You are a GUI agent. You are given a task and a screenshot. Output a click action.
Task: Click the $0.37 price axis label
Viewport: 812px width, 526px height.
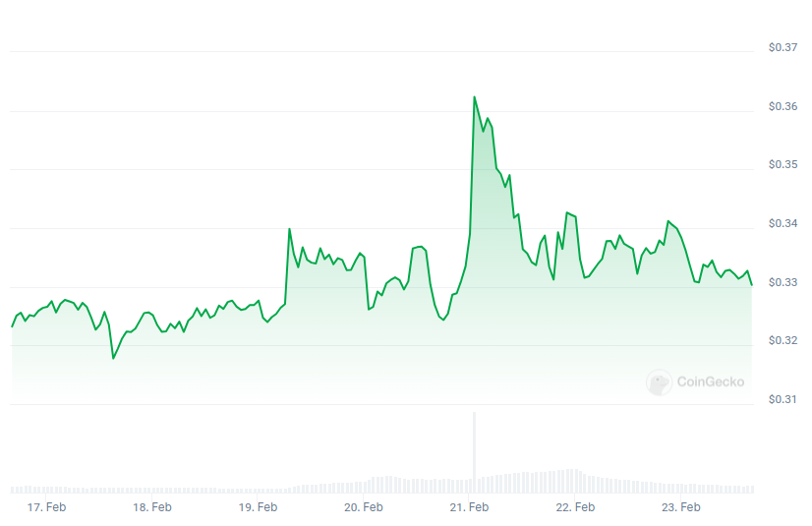(x=783, y=47)
